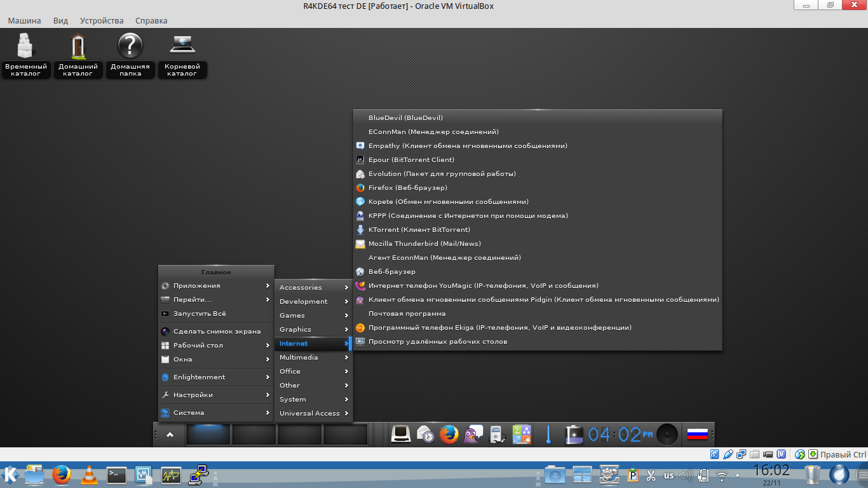Start Evolution (Пакет для групповой работы)
This screenshot has height=488, width=868.
pyautogui.click(x=538, y=174)
